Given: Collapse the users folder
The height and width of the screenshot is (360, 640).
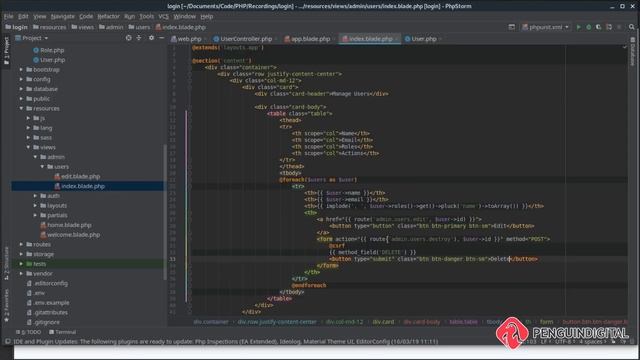Looking at the screenshot, I should coord(42,167).
